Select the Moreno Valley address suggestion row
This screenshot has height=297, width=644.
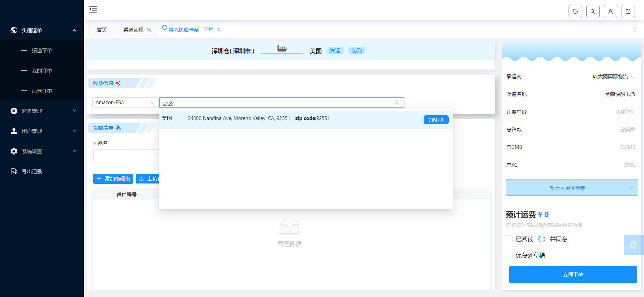point(306,120)
